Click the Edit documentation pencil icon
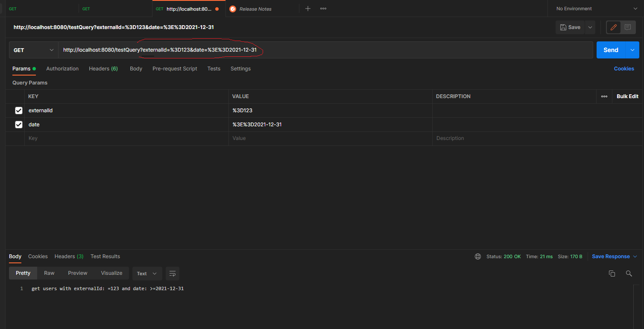Viewport: 644px width, 329px height. [x=613, y=27]
